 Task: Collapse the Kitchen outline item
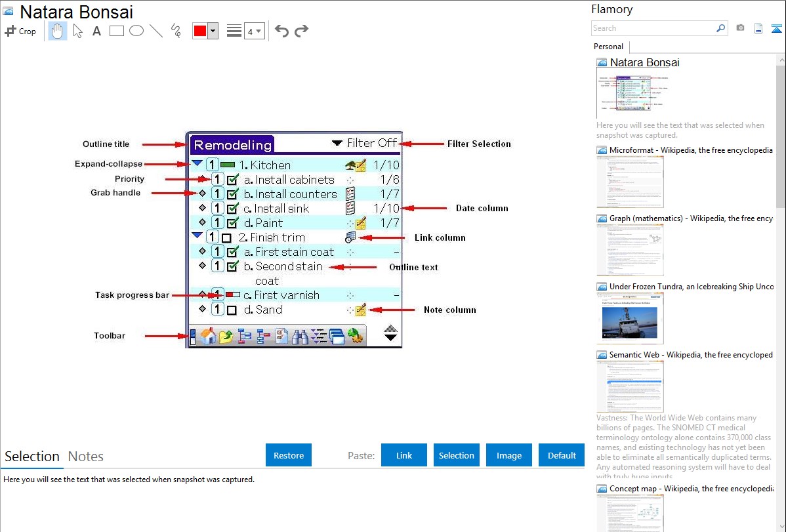pyautogui.click(x=197, y=163)
